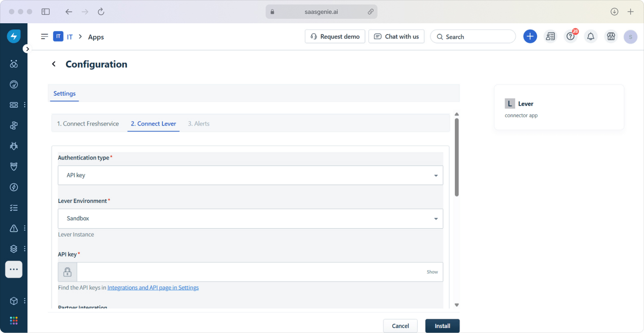The image size is (644, 333).
Task: Switch to the Connect Freshservice step
Action: point(88,124)
